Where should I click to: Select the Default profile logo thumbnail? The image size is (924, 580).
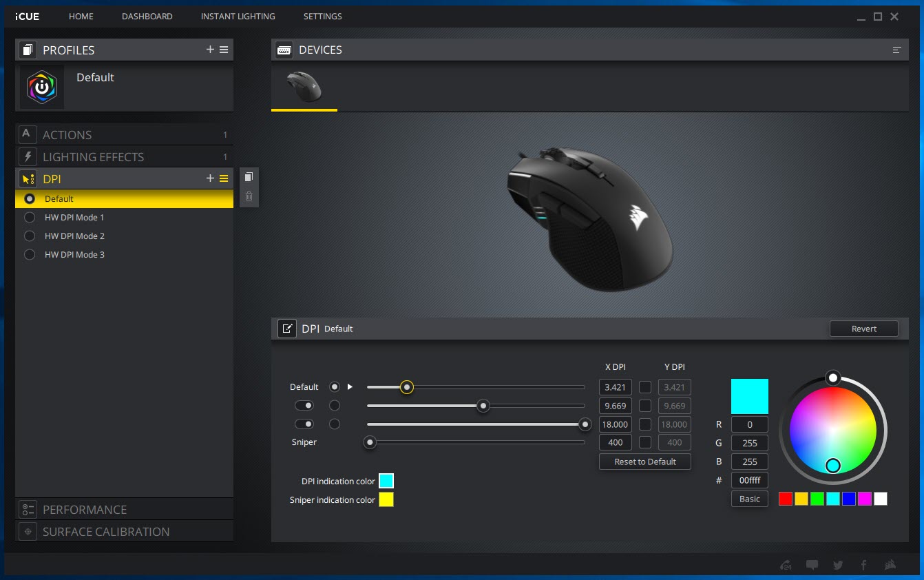[42, 87]
